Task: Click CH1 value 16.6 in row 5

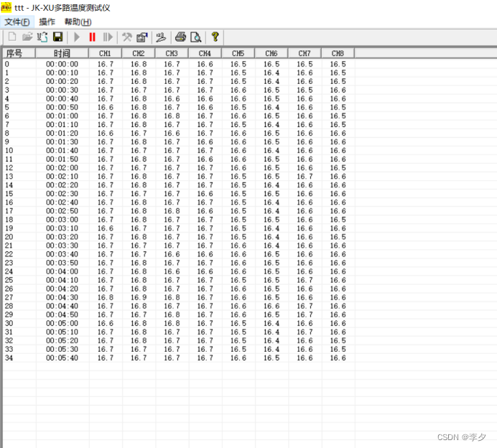Action: pos(106,108)
